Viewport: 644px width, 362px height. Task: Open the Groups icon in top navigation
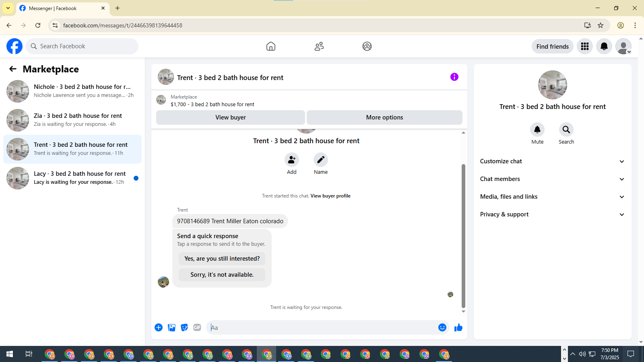[x=367, y=46]
